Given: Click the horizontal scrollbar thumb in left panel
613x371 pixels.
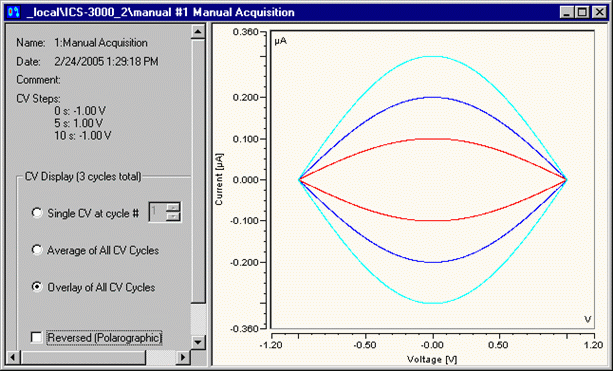Looking at the screenshot, I should pos(83,357).
